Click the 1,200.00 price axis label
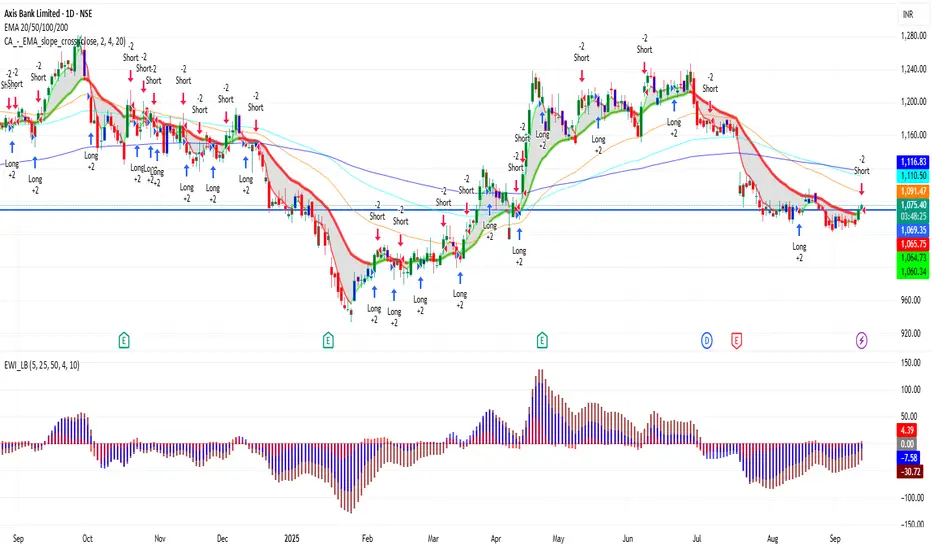 pos(914,102)
